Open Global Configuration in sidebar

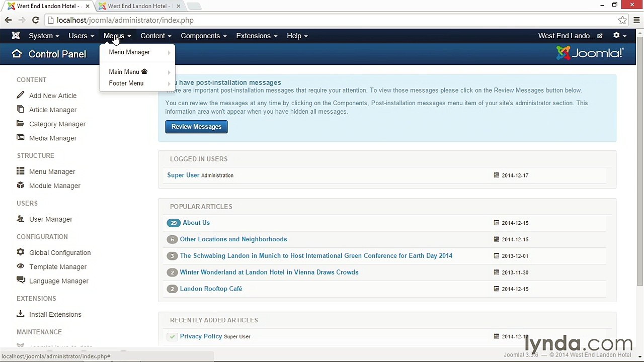pos(60,252)
